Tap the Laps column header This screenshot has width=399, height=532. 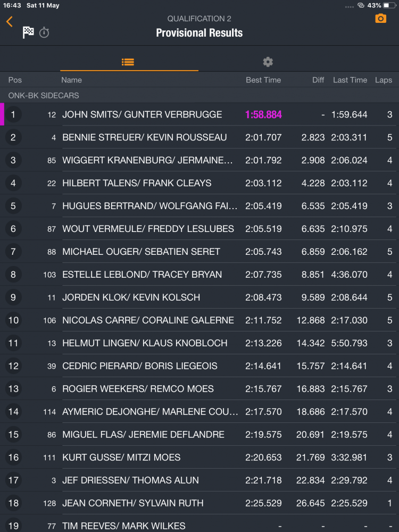(x=383, y=80)
